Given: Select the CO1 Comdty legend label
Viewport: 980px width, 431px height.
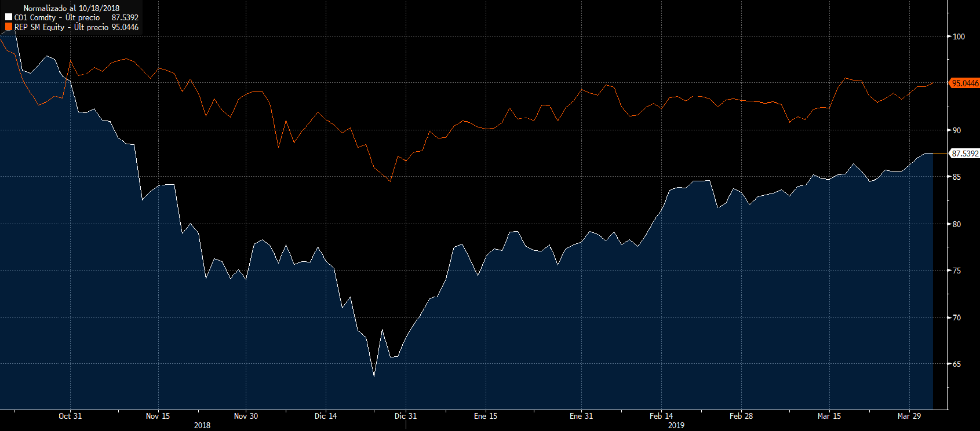Looking at the screenshot, I should coord(57,18).
